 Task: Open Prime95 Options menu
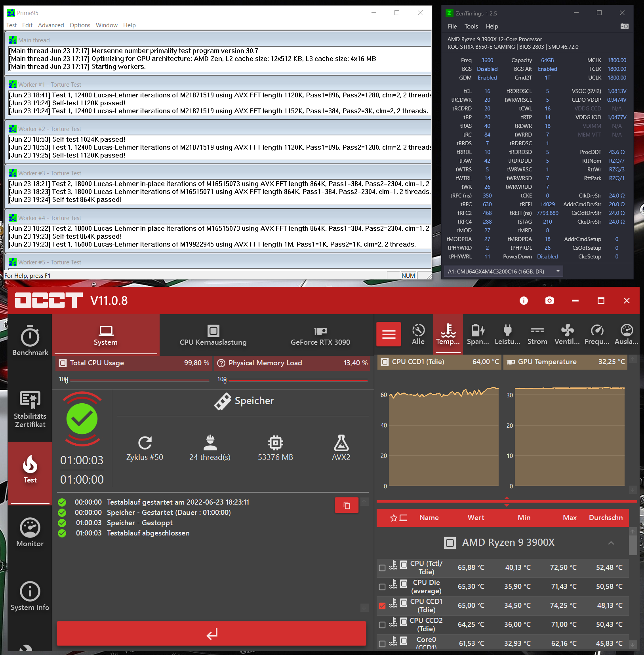point(80,25)
